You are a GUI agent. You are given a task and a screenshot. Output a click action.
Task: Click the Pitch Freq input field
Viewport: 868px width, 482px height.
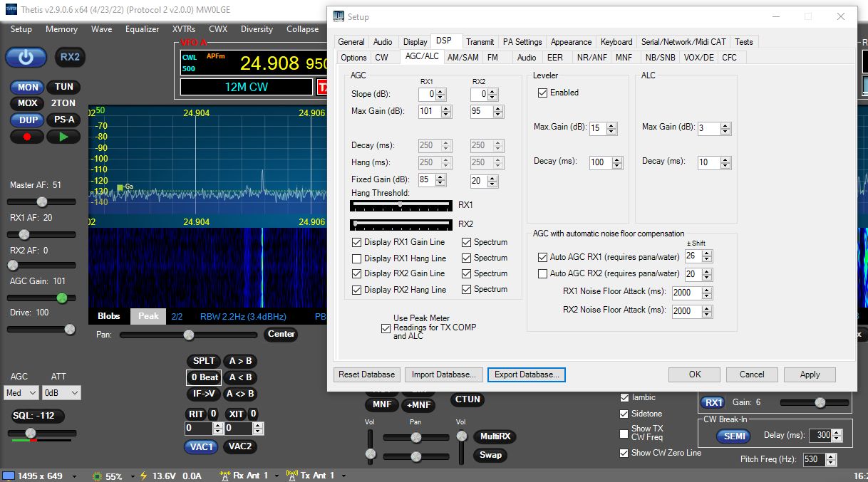click(x=813, y=460)
